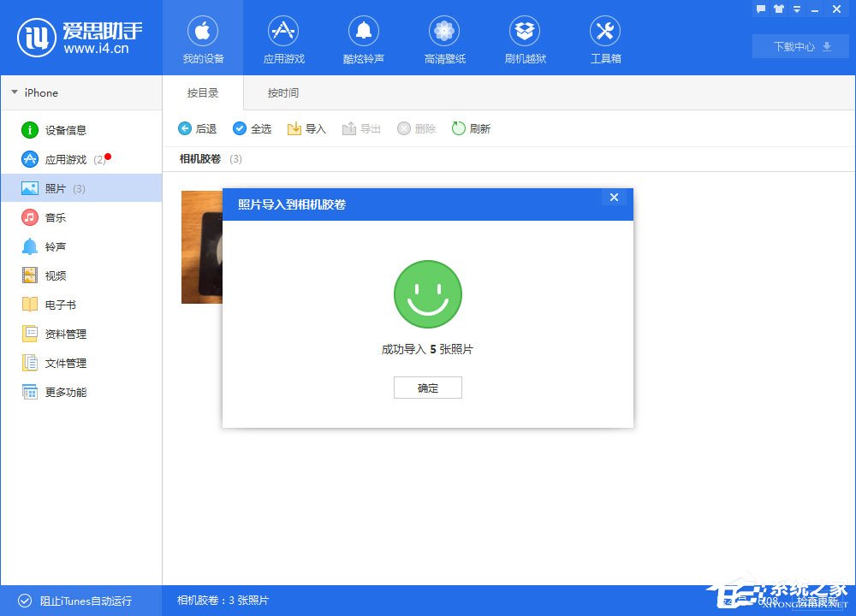Click the green smiley success icon
The height and width of the screenshot is (616, 856).
[427, 294]
